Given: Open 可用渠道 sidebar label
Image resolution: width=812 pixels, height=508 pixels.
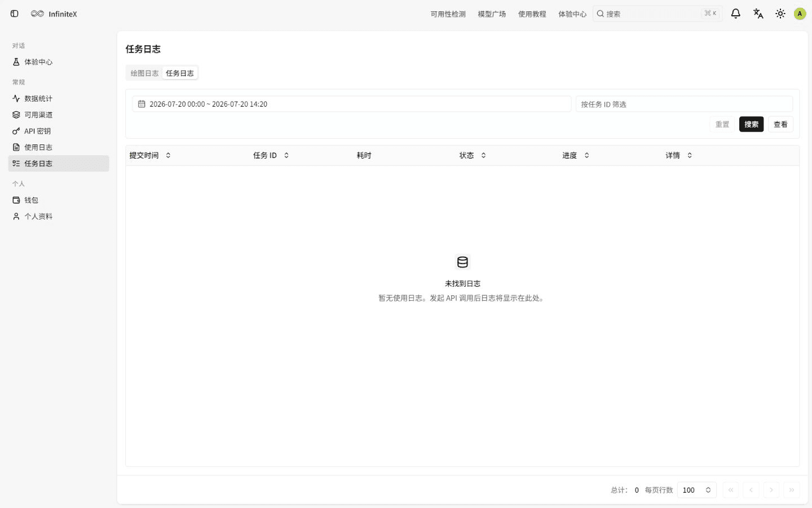Looking at the screenshot, I should point(38,115).
